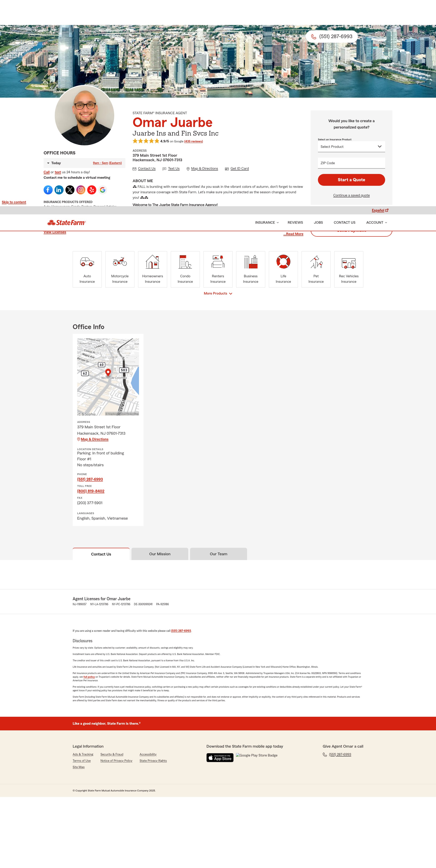This screenshot has height=868, width=436.
Task: Click the Skip to content link
Action: coord(14,203)
